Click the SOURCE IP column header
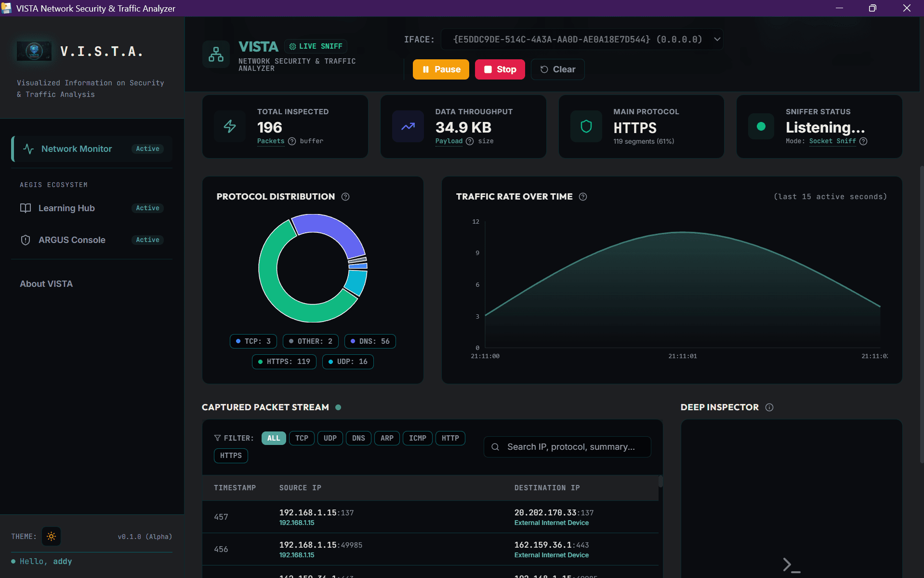 tap(300, 488)
